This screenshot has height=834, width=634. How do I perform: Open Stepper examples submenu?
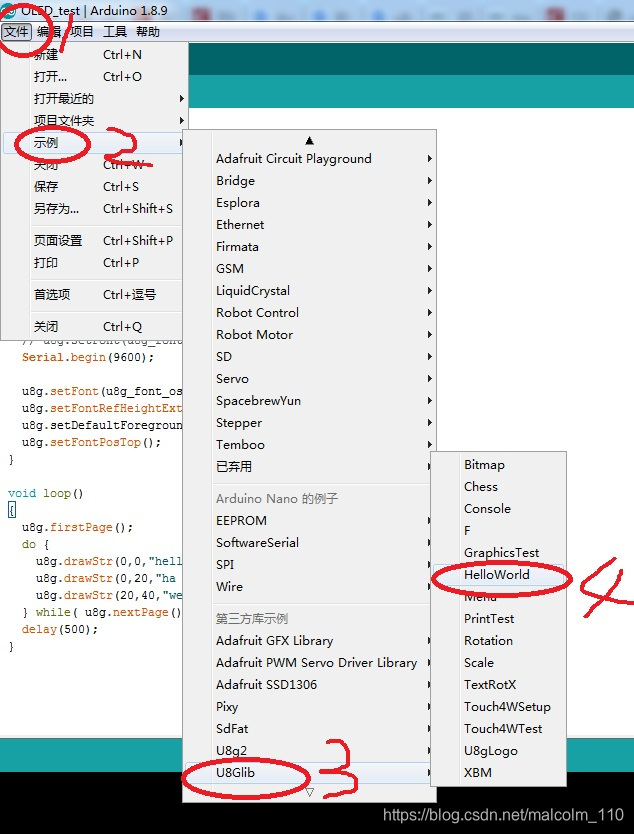(x=310, y=423)
